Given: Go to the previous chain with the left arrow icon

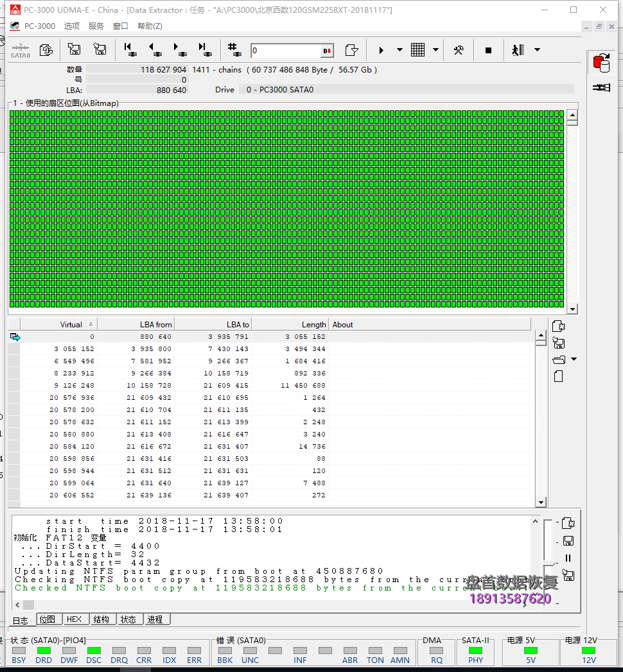Looking at the screenshot, I should [155, 49].
